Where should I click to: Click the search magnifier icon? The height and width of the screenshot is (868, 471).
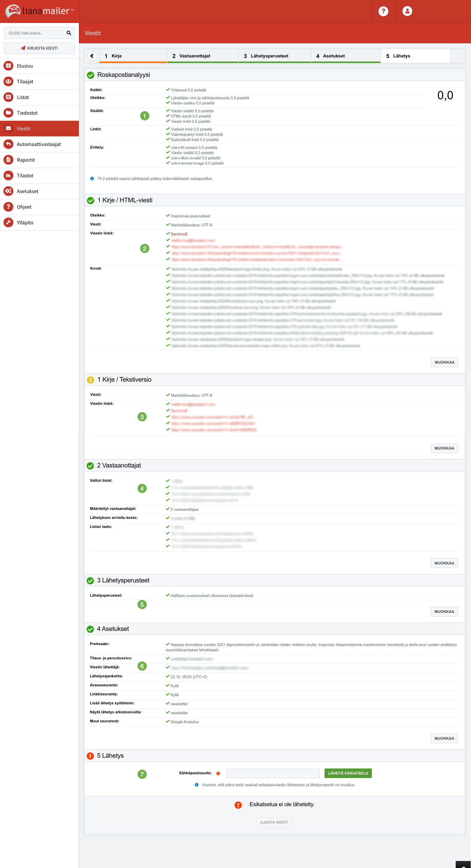tap(69, 33)
